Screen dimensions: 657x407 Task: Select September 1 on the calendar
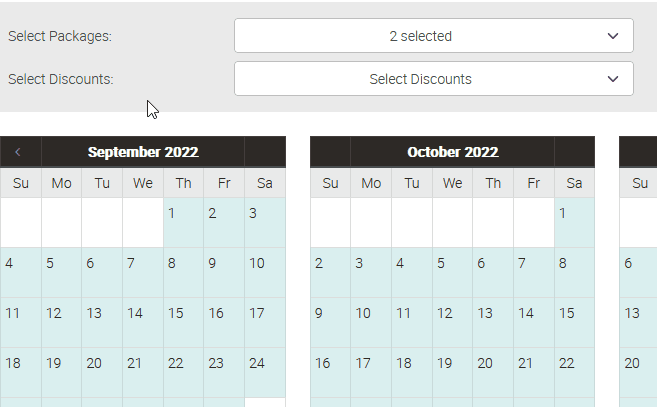pyautogui.click(x=183, y=222)
